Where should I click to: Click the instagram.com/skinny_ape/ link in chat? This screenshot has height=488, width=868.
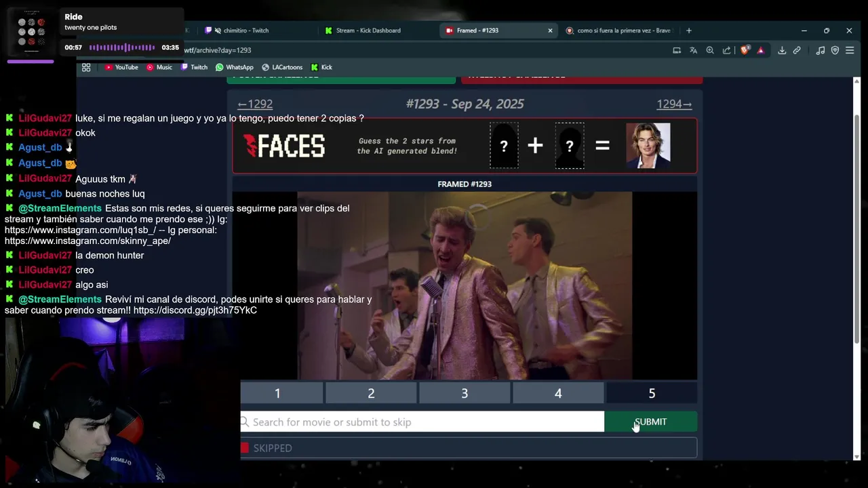pyautogui.click(x=87, y=241)
